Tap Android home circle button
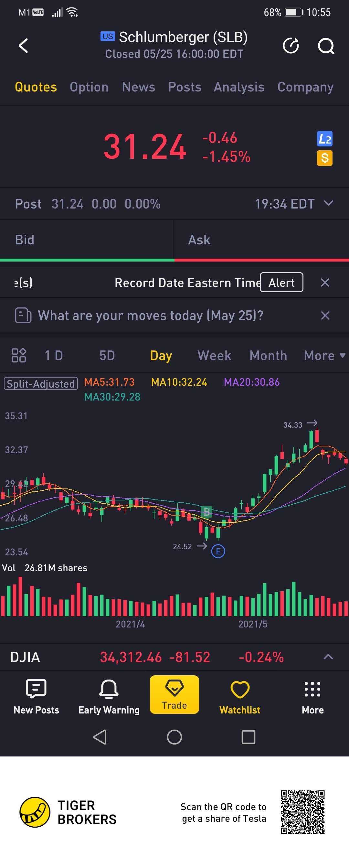349x868 pixels. pyautogui.click(x=174, y=737)
